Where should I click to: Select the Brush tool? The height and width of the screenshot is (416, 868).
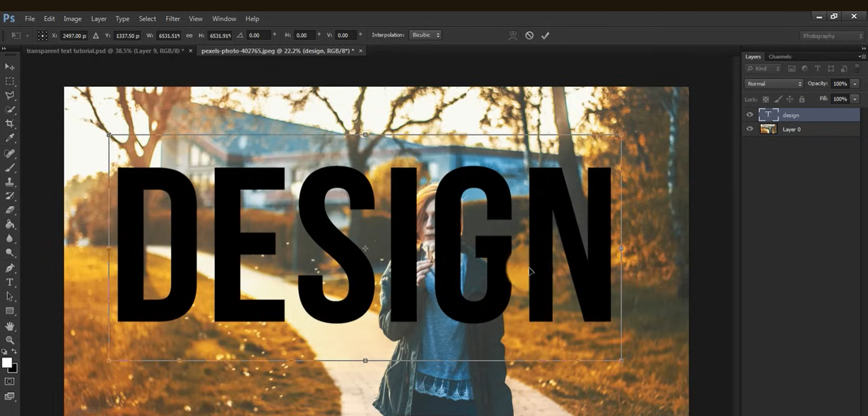click(9, 168)
